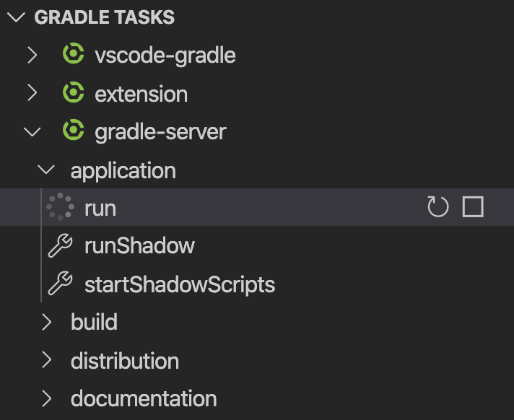This screenshot has height=420, width=514.
Task: Click the wrench icon beside startShadowScripts
Action: 60,284
